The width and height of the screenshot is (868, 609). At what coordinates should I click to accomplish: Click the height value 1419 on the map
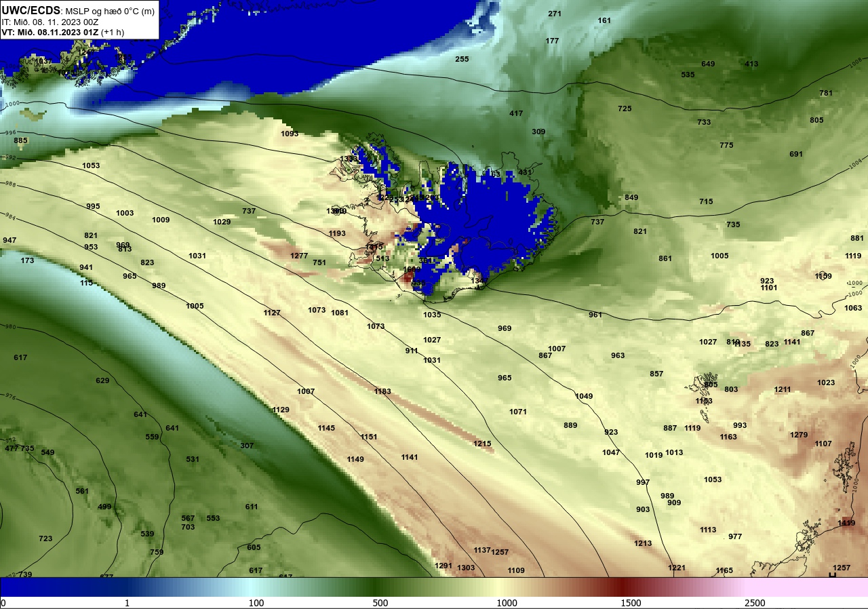pos(846,523)
